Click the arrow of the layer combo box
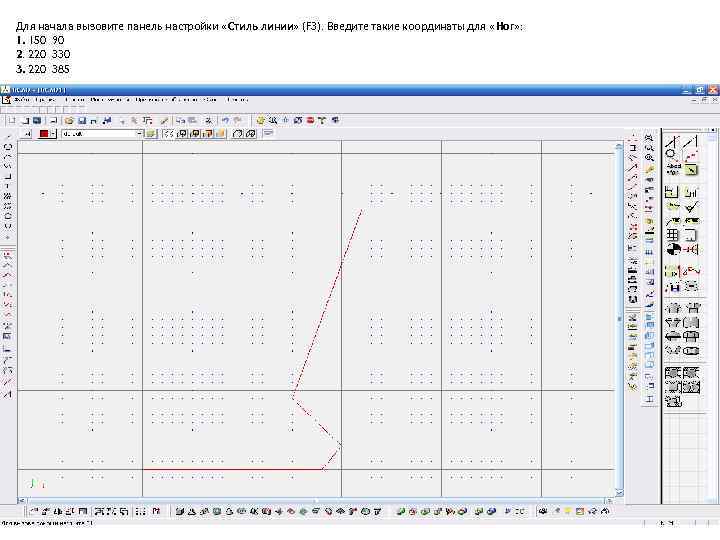 click(x=139, y=134)
